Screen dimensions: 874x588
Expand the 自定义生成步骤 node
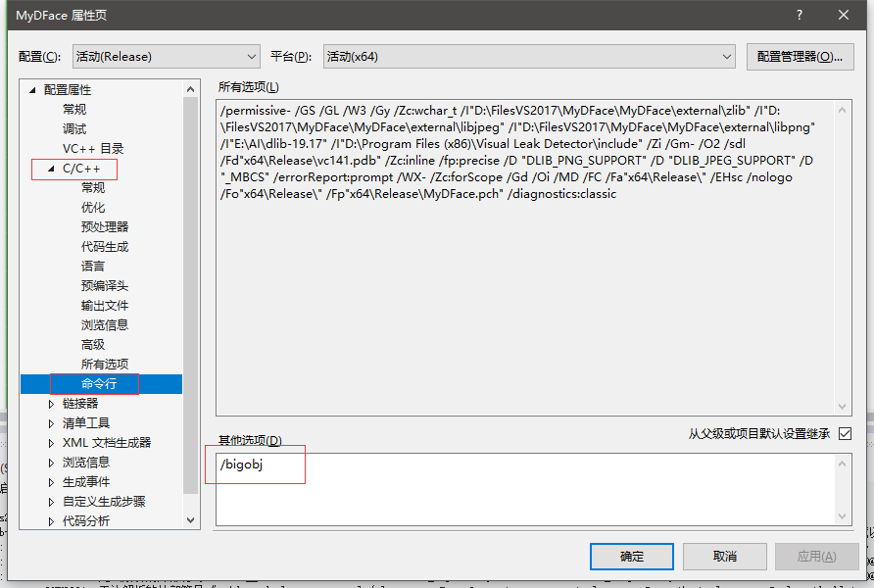[x=51, y=502]
